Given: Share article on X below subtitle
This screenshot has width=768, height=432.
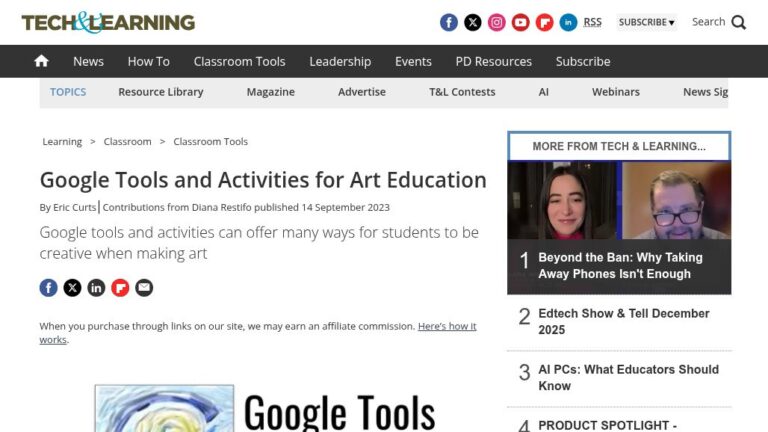Looking at the screenshot, I should coord(72,288).
